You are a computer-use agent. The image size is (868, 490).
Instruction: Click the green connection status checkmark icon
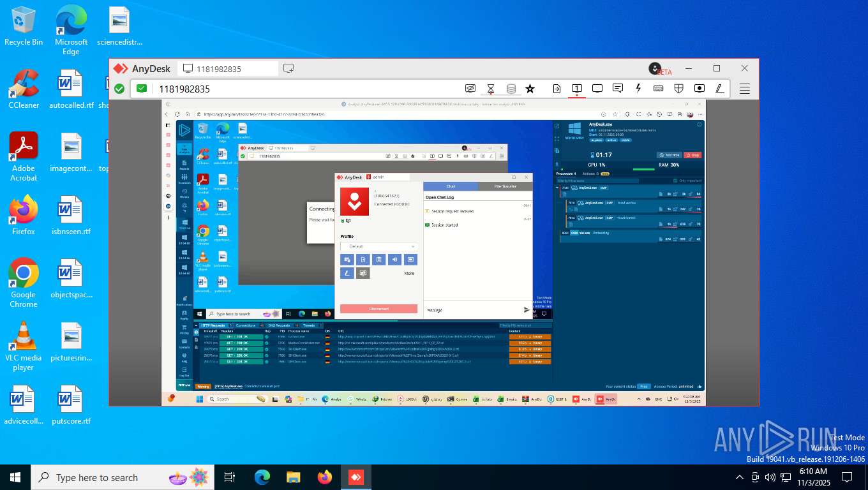pyautogui.click(x=119, y=89)
